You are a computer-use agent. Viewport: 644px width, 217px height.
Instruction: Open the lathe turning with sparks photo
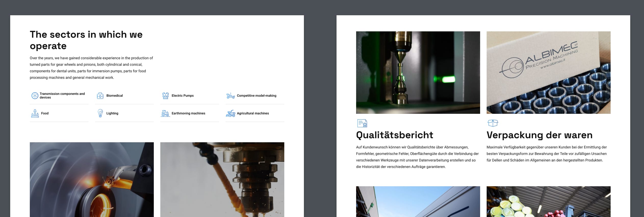(92, 180)
